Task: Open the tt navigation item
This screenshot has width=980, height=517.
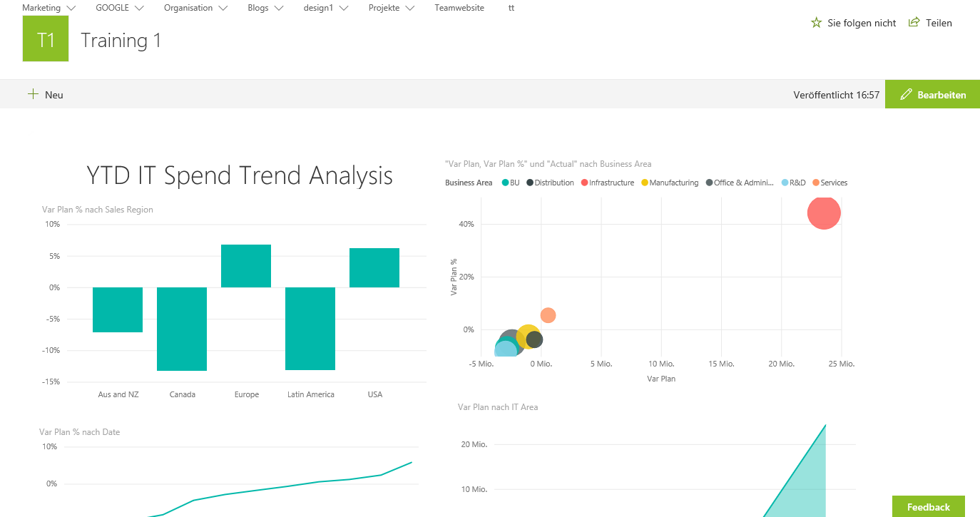Action: tap(511, 8)
